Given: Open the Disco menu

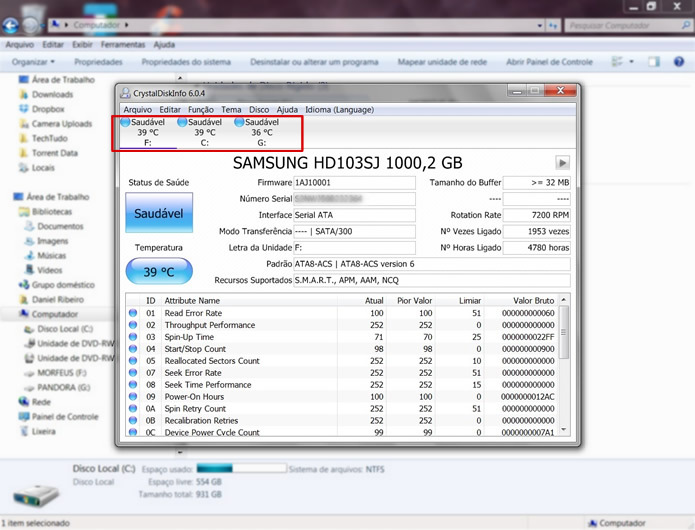Looking at the screenshot, I should pos(259,109).
